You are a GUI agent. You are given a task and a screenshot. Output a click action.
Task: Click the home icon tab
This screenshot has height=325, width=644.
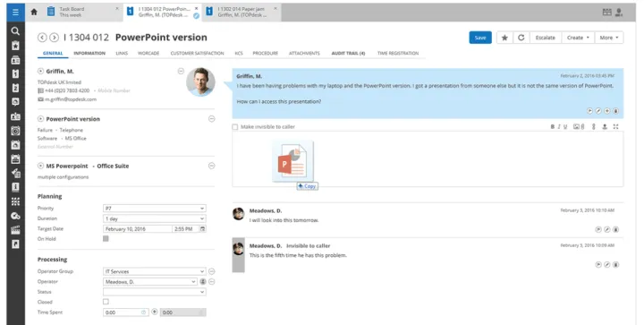[x=34, y=12]
